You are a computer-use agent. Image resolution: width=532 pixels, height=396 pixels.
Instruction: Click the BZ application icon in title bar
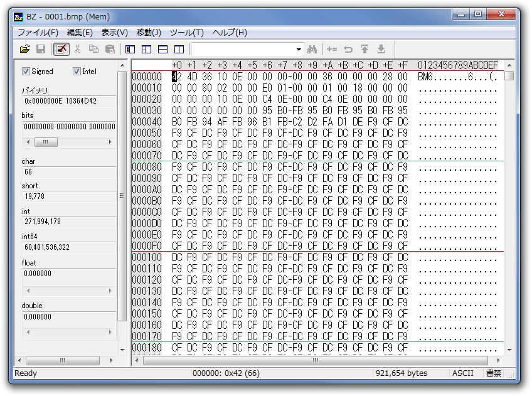pyautogui.click(x=18, y=16)
